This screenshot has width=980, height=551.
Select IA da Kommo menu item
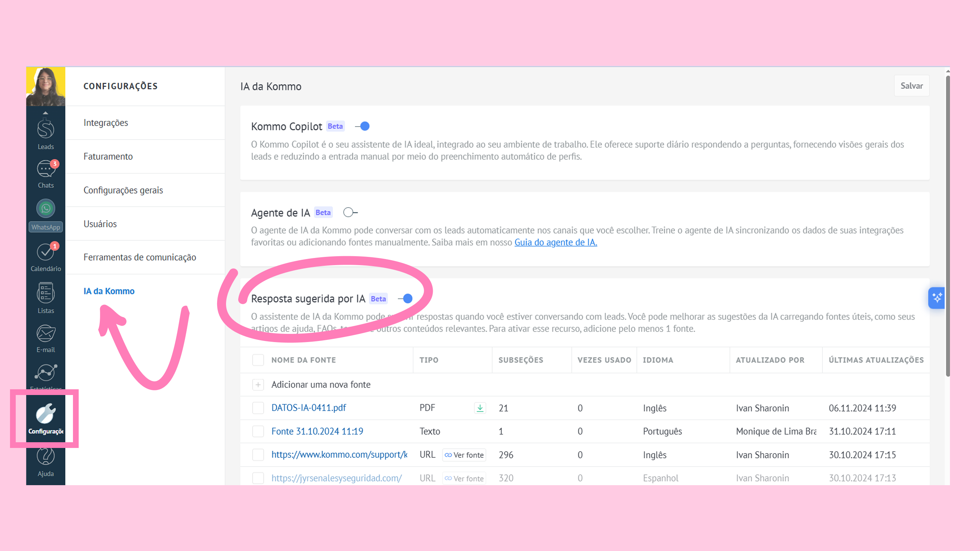109,291
